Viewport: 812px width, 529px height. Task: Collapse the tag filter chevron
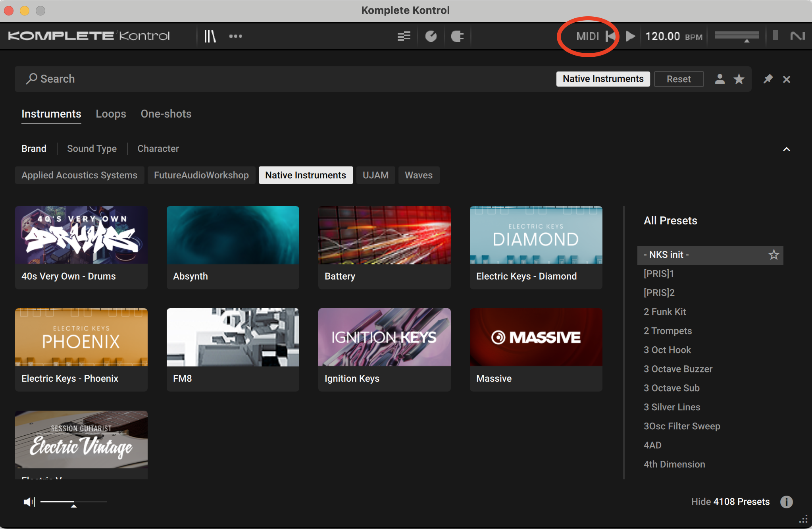click(786, 149)
